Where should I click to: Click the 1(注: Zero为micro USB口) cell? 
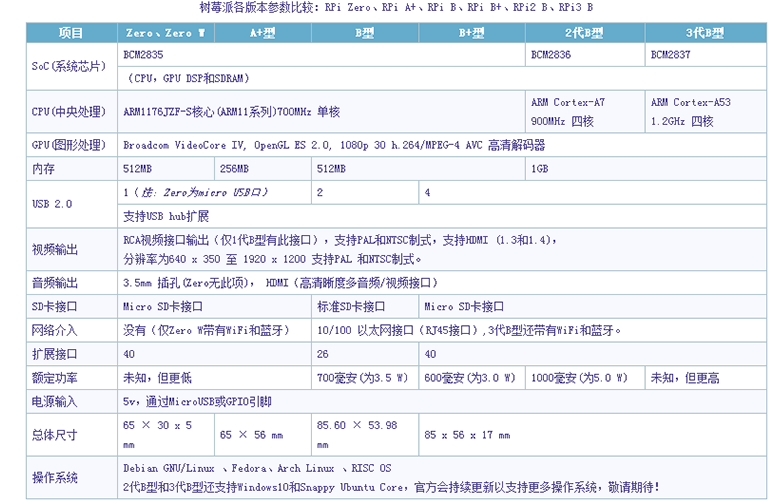pos(214,192)
